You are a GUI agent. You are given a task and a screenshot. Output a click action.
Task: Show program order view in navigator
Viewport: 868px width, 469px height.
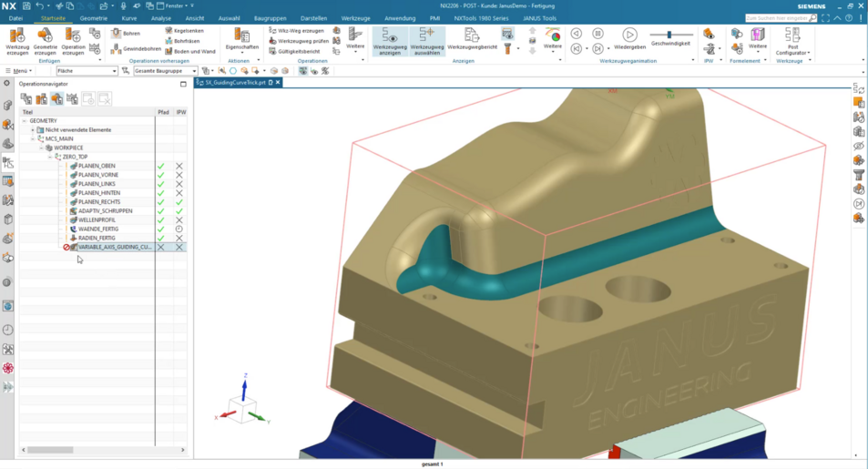(x=26, y=98)
